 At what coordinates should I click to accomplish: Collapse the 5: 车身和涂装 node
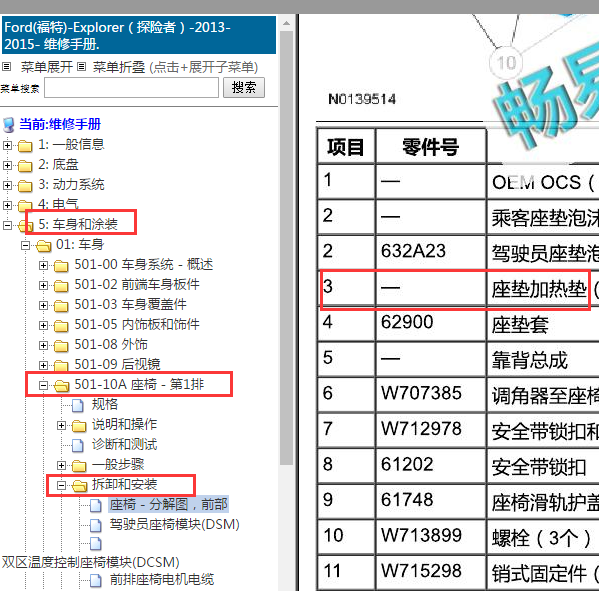coord(7,225)
